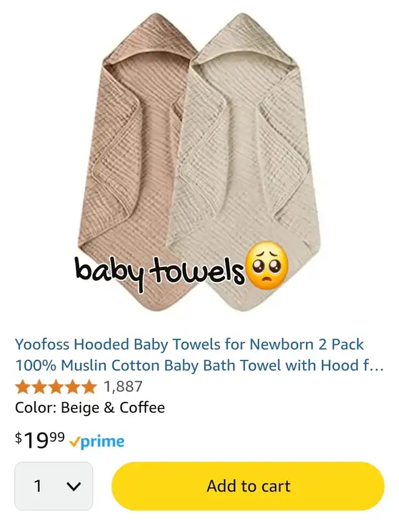Click the first orange rating star

23,387
